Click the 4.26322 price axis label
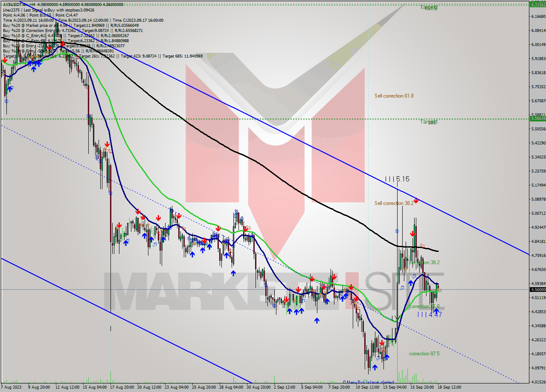This screenshot has width=546, height=392. coord(538,340)
